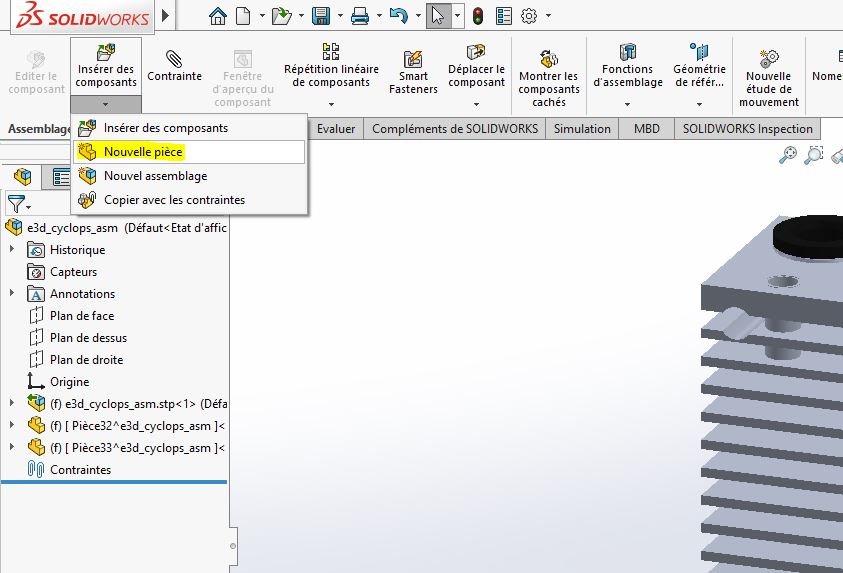Open the dropdown arrow next to New document
This screenshot has height=573, width=843.
coord(262,16)
